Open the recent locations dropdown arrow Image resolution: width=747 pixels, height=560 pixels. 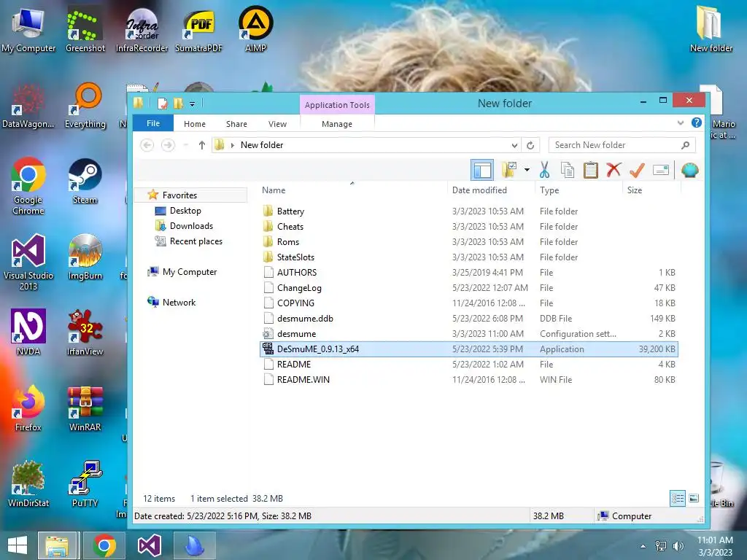point(186,145)
